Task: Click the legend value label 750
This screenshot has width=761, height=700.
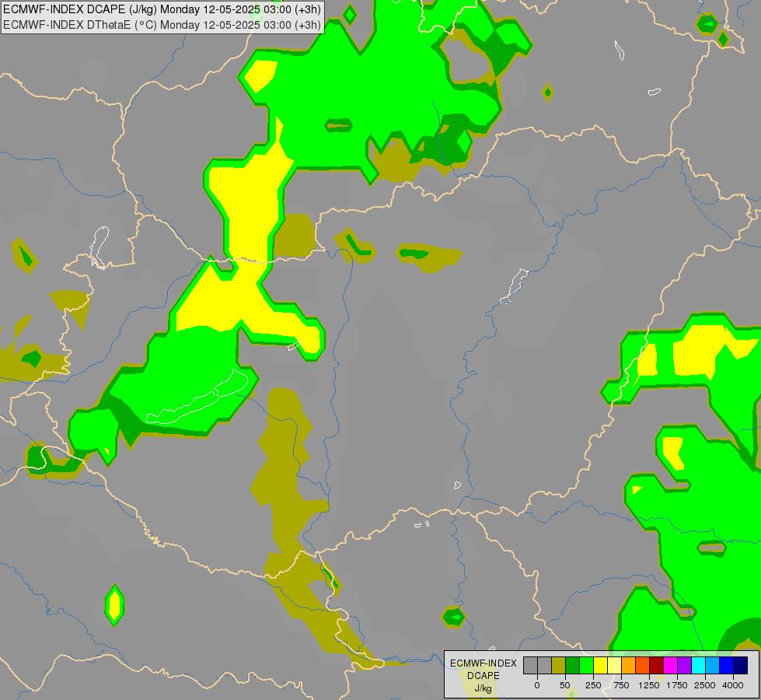Action: pyautogui.click(x=621, y=685)
